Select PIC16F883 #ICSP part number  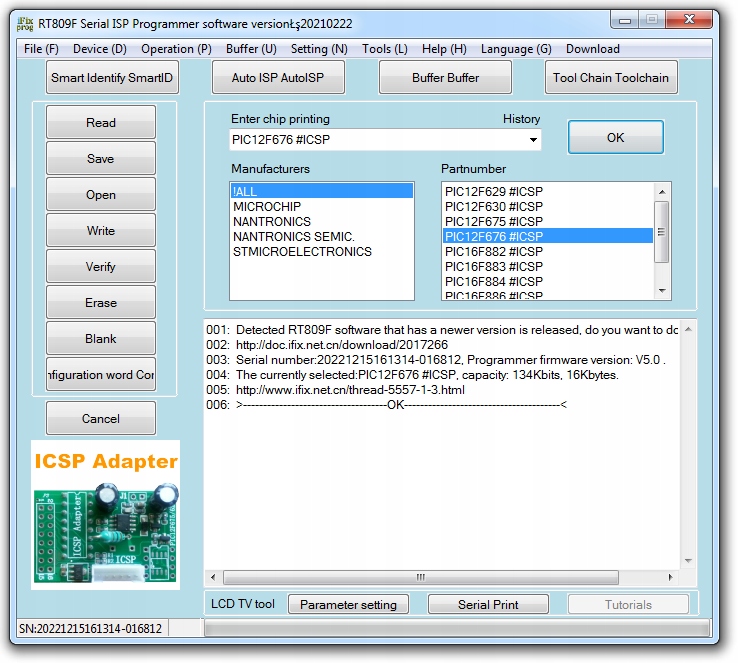pyautogui.click(x=548, y=267)
